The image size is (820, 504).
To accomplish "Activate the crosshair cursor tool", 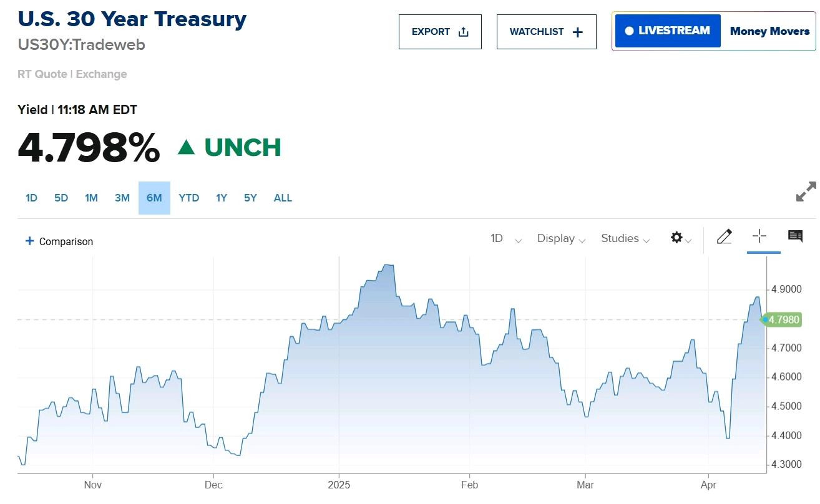I will point(759,236).
